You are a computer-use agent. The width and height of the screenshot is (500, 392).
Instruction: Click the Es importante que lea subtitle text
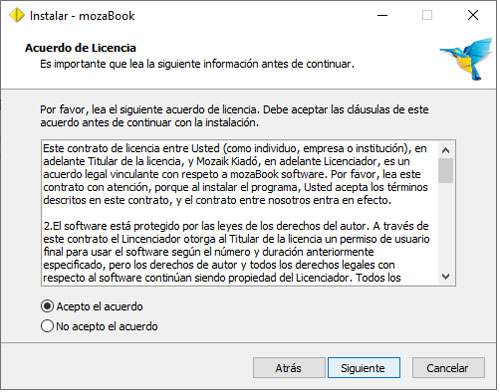[x=197, y=64]
